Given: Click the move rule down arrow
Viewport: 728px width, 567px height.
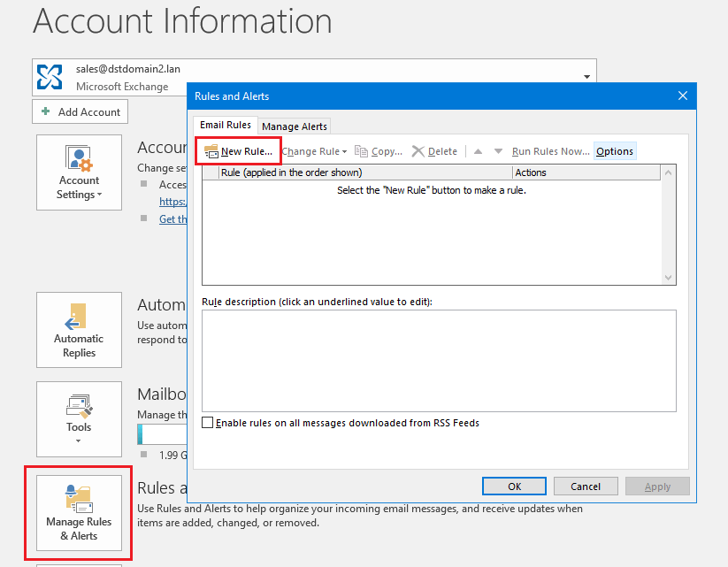Looking at the screenshot, I should coord(496,150).
